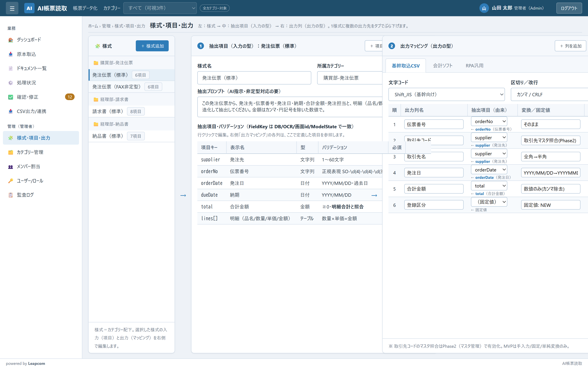
Task: Click the メンバー割当 people icon
Action: (10, 167)
